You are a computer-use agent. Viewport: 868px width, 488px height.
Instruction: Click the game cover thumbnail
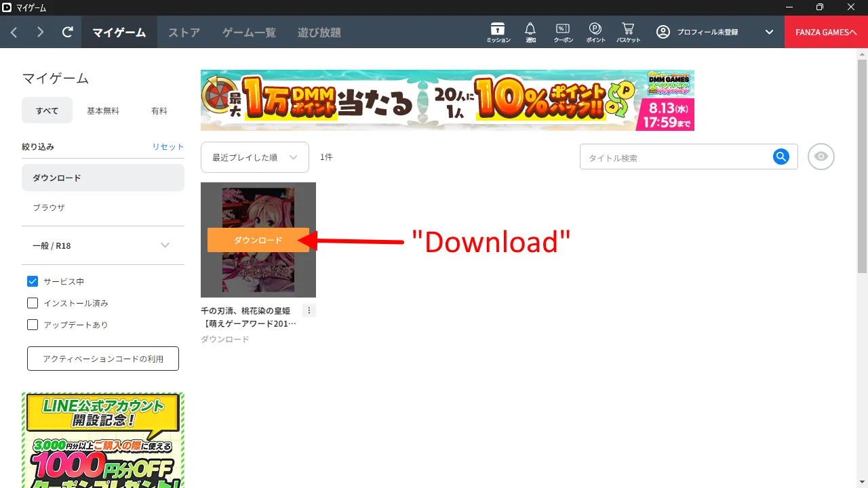pos(258,240)
